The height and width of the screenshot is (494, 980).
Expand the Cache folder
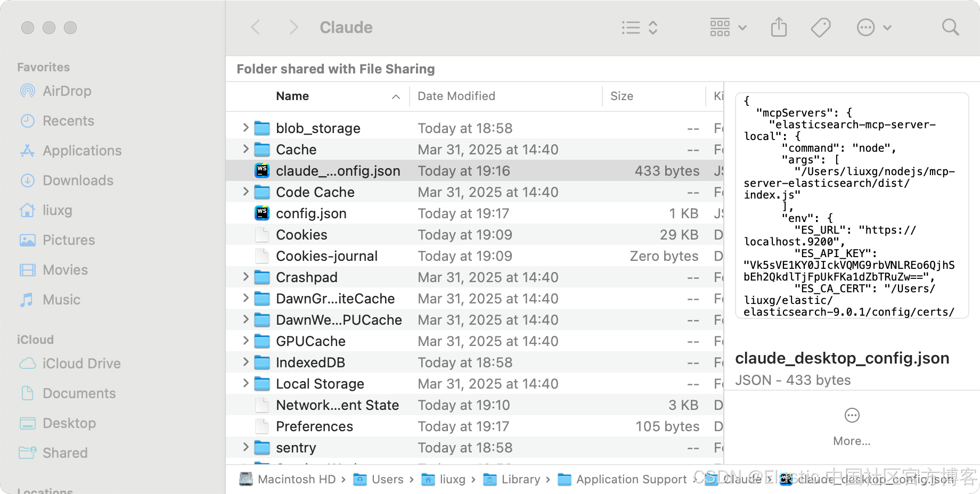pyautogui.click(x=246, y=149)
